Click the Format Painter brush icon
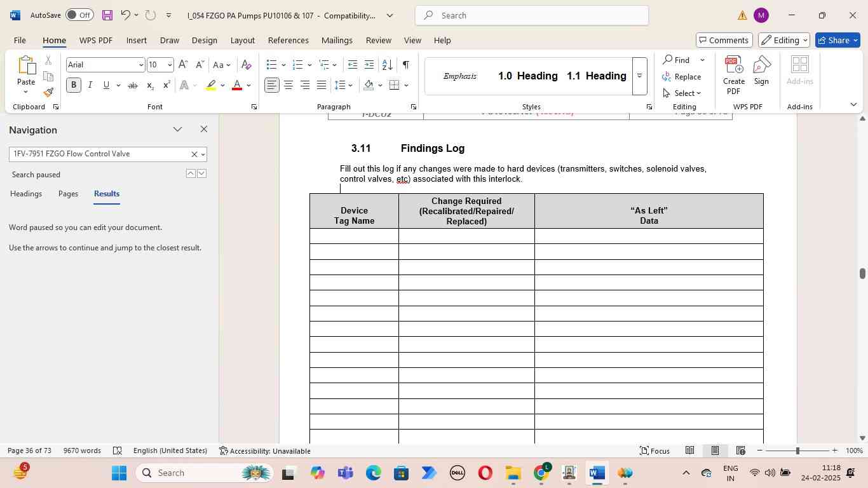Screen dimensions: 868x488 point(48,93)
